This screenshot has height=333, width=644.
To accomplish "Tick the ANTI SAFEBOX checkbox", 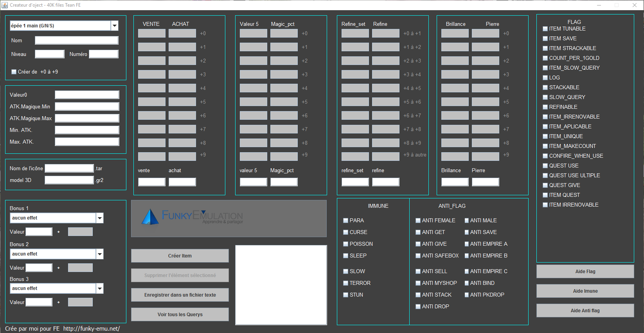I will (418, 256).
